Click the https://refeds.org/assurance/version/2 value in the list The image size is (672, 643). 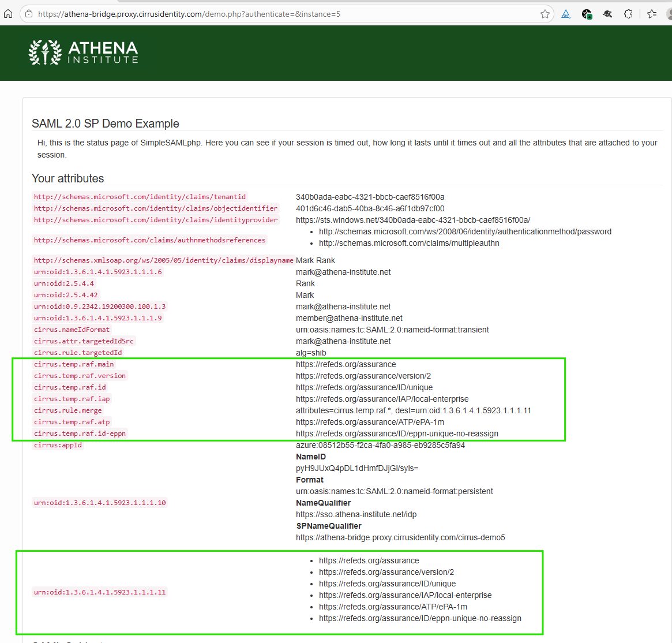coord(386,572)
